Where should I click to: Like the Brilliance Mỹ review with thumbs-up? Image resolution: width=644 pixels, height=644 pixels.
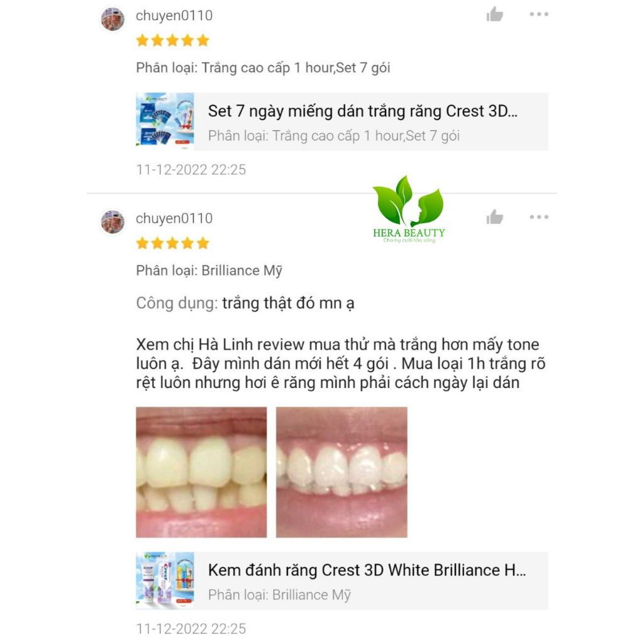[494, 217]
